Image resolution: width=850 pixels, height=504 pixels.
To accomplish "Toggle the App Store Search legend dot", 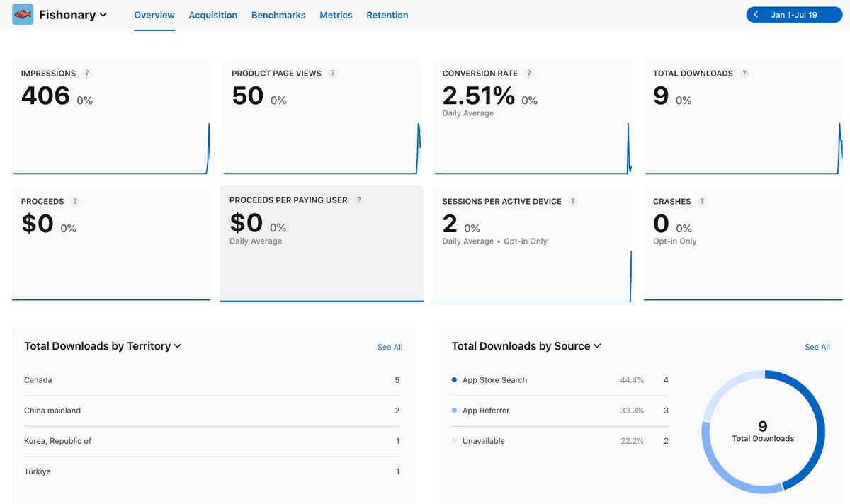I will tap(453, 380).
